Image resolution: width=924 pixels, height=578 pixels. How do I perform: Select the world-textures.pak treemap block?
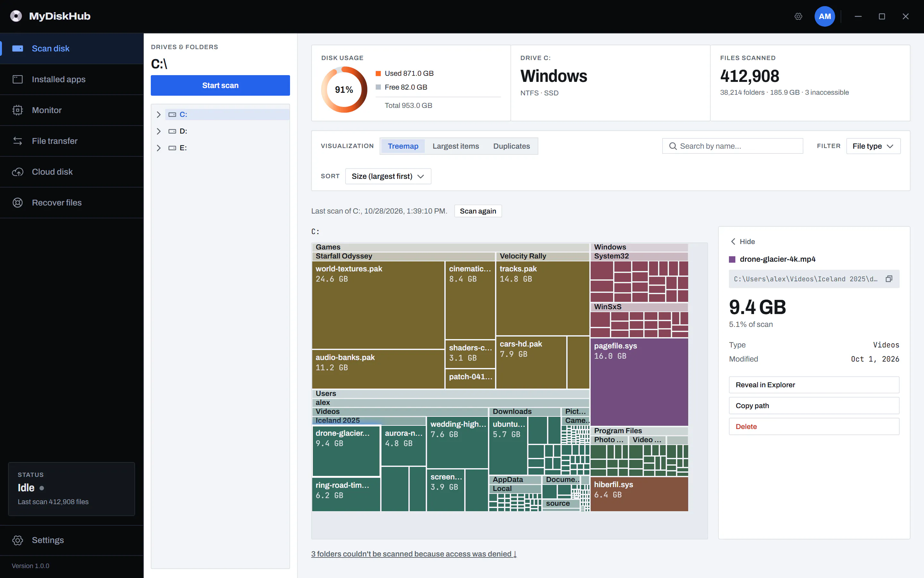[x=378, y=305]
